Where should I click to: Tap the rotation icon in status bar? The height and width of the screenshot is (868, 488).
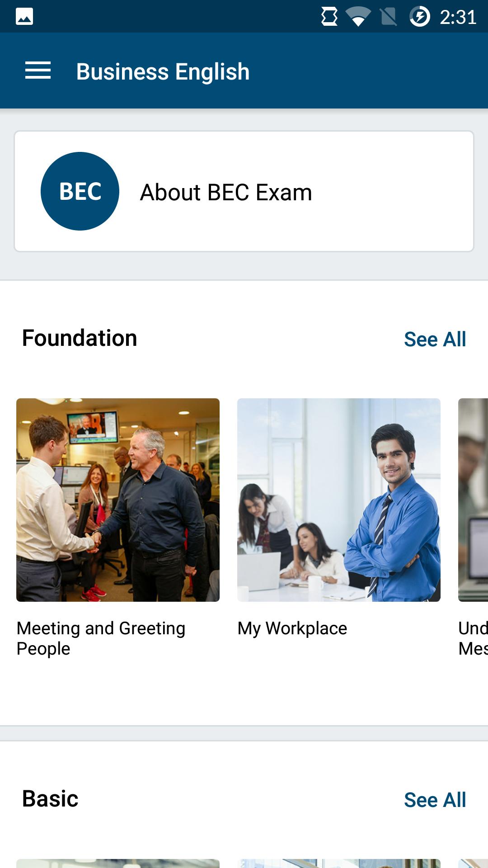pyautogui.click(x=329, y=17)
